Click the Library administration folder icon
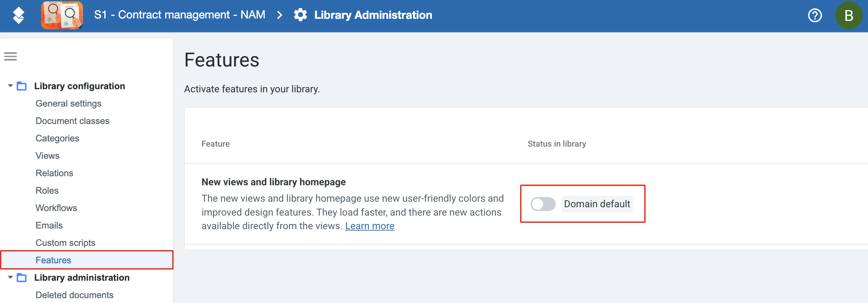Viewport: 868px width, 303px height. pyautogui.click(x=22, y=278)
